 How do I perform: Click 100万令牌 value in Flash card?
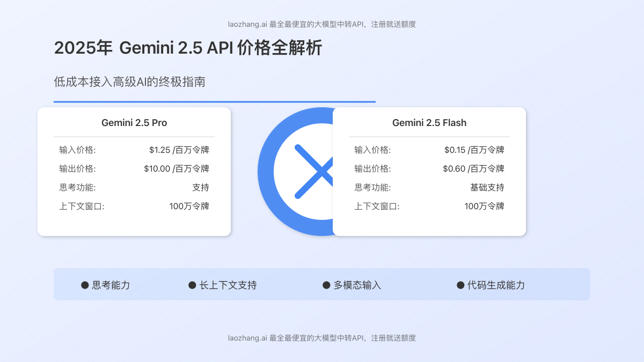pos(485,206)
